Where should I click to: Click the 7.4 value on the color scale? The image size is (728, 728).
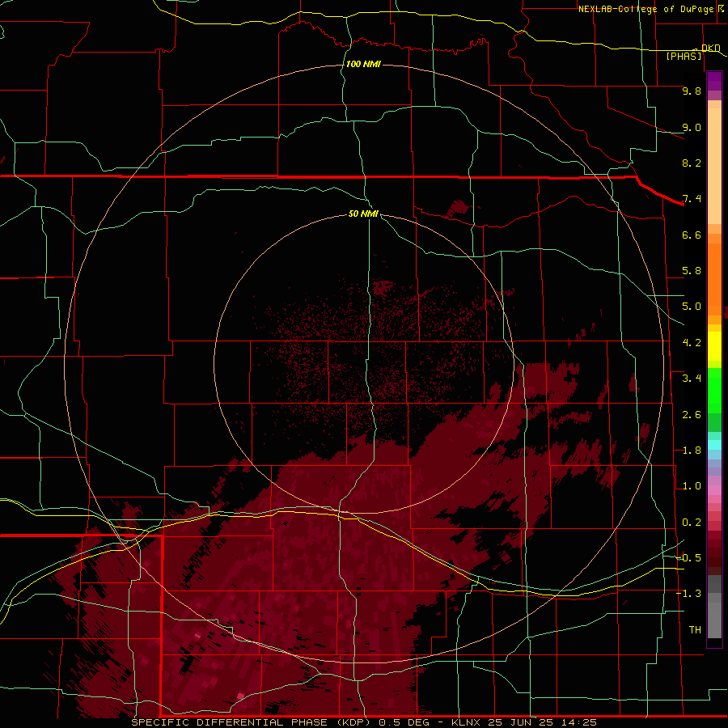pos(692,199)
